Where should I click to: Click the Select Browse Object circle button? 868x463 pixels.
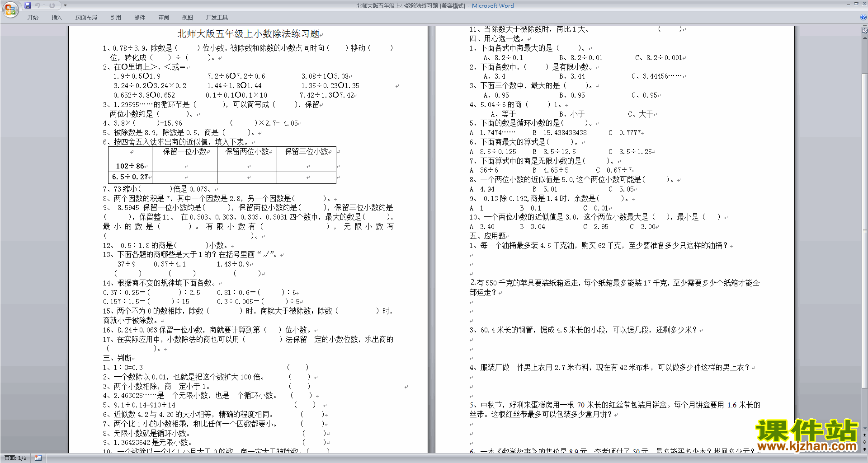point(864,442)
